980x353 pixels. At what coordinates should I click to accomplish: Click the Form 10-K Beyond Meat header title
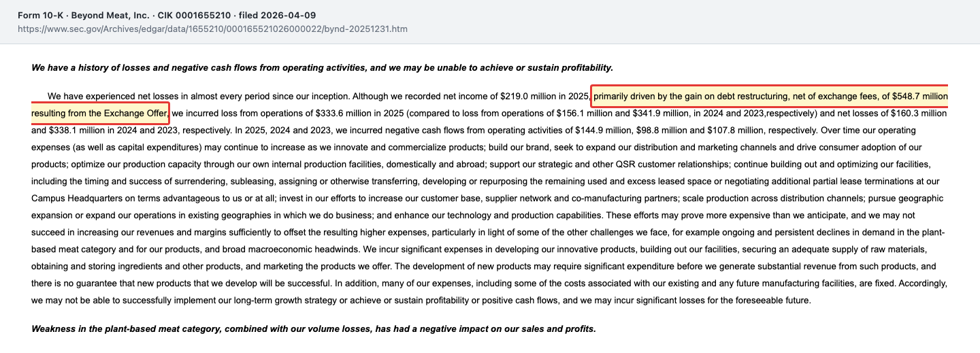pyautogui.click(x=167, y=15)
